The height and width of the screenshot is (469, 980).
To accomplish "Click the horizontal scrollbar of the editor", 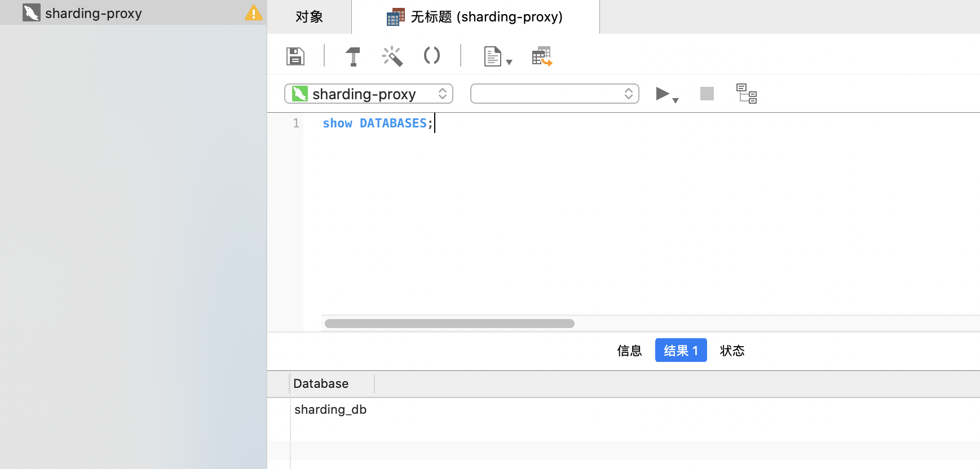I will [449, 324].
